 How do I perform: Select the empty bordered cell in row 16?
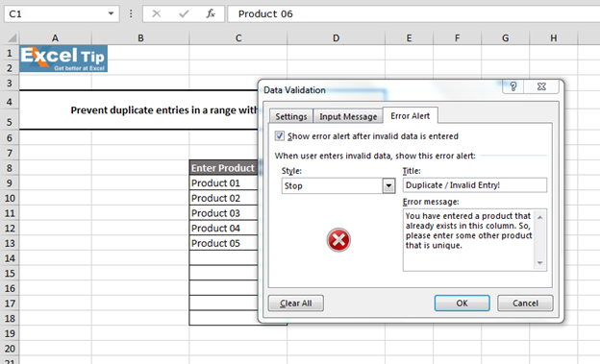point(223,288)
